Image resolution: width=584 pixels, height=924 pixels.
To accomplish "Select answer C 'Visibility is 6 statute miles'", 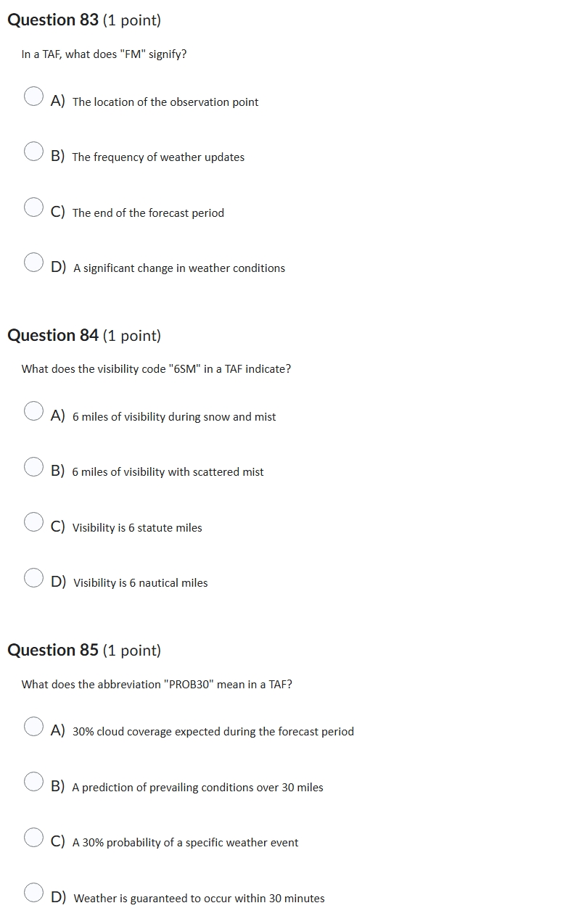I will click(33, 521).
